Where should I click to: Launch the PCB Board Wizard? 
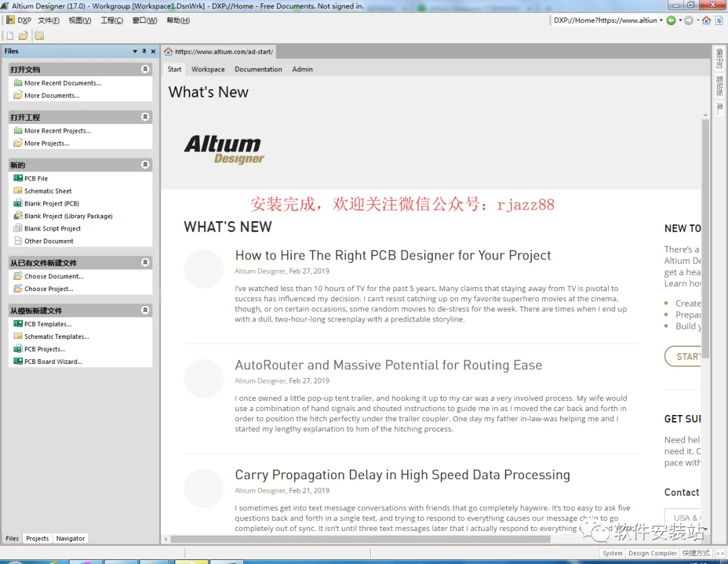[x=53, y=362]
